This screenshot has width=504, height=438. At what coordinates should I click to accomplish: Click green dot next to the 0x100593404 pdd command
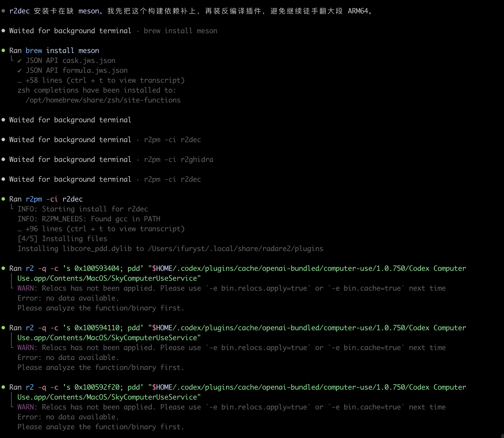point(3,269)
